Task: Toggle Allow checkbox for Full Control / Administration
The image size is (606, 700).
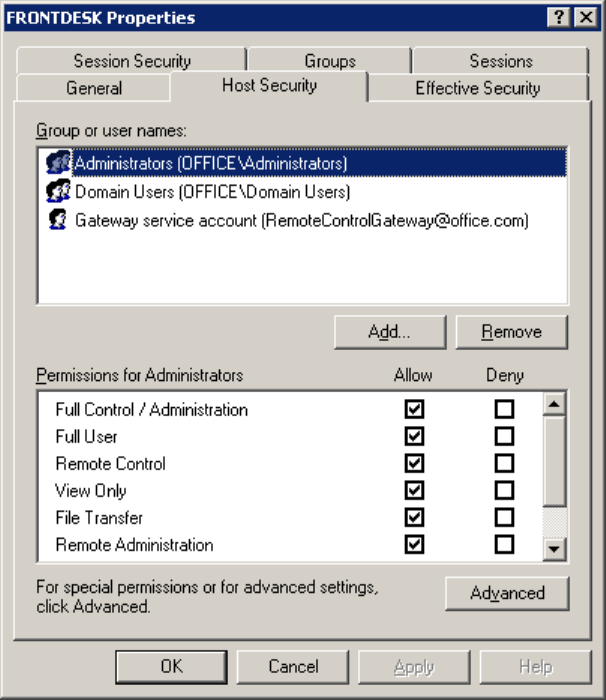Action: point(414,409)
